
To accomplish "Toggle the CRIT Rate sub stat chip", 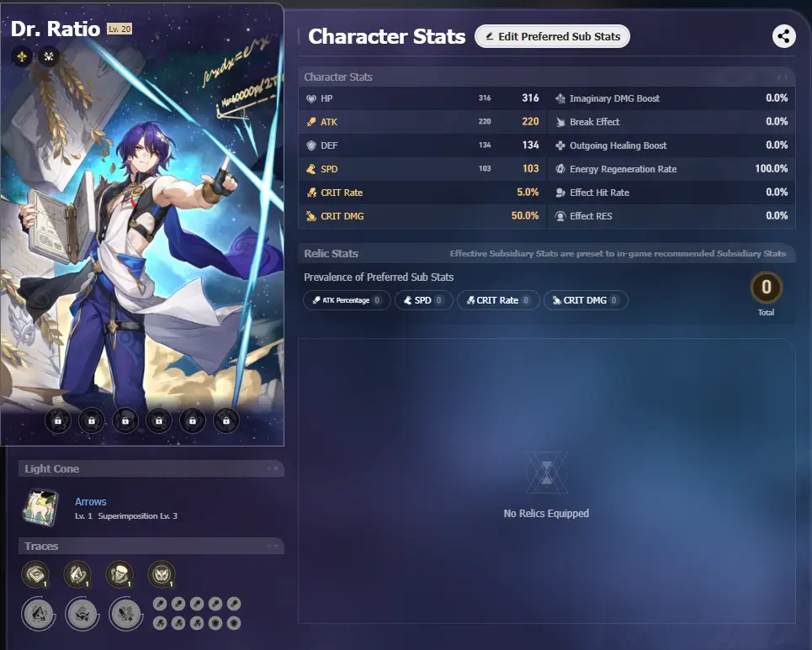I will pyautogui.click(x=498, y=300).
